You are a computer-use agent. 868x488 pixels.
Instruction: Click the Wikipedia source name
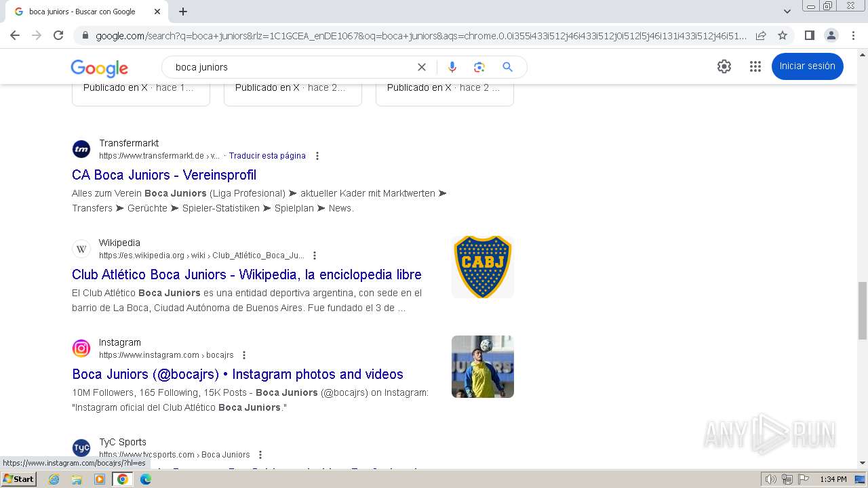tap(119, 243)
